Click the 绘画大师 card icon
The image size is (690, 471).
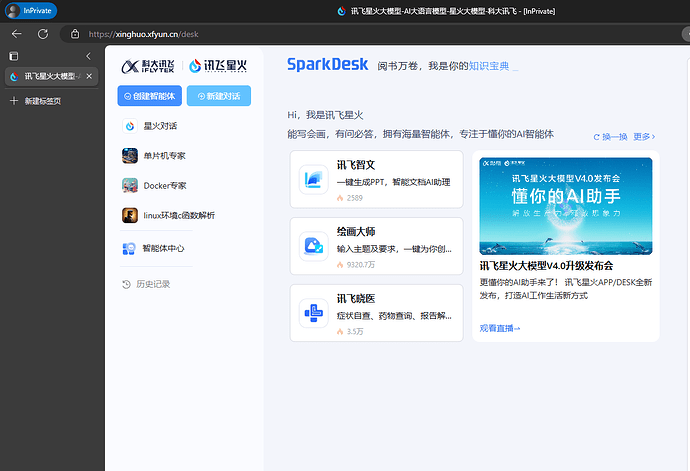314,247
